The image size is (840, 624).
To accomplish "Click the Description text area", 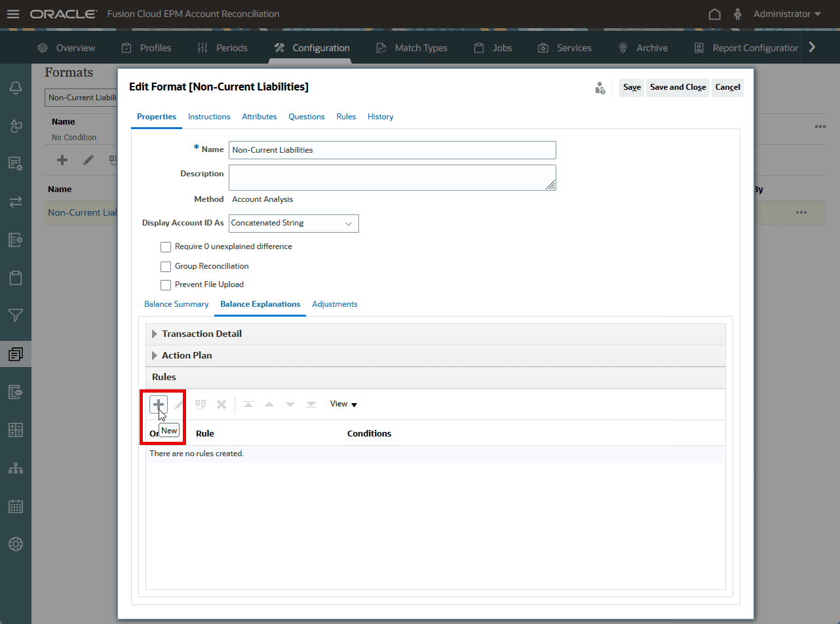I will (392, 178).
